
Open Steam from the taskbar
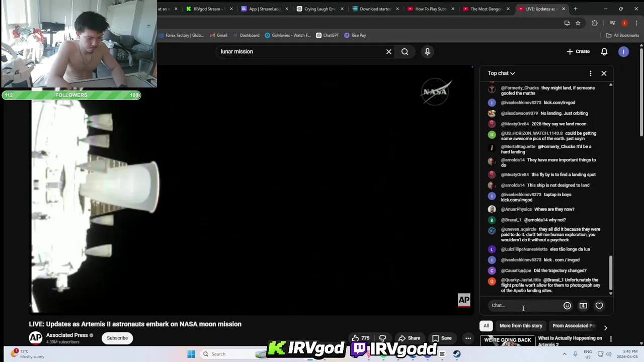point(456,354)
